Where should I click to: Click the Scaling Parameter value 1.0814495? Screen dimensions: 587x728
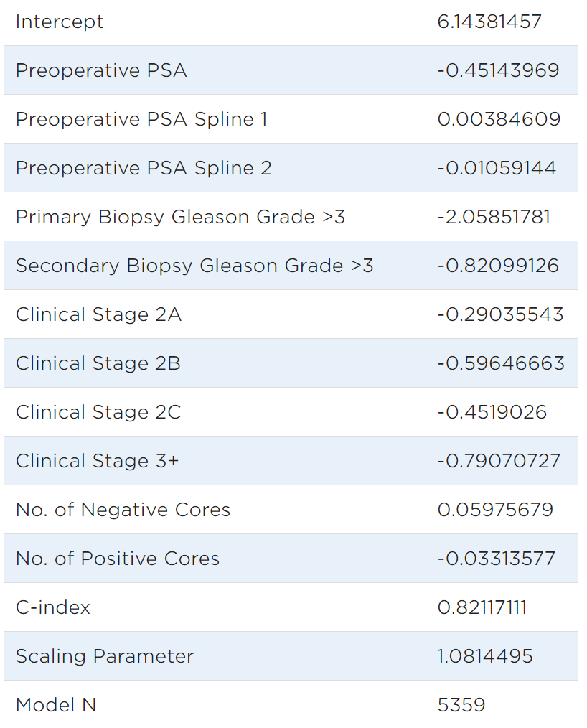[x=485, y=656]
